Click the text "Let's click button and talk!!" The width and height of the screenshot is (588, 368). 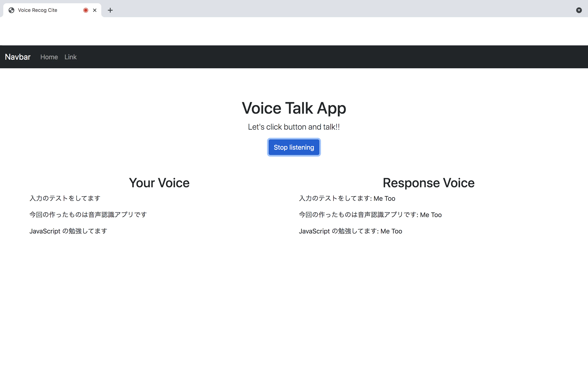[294, 127]
